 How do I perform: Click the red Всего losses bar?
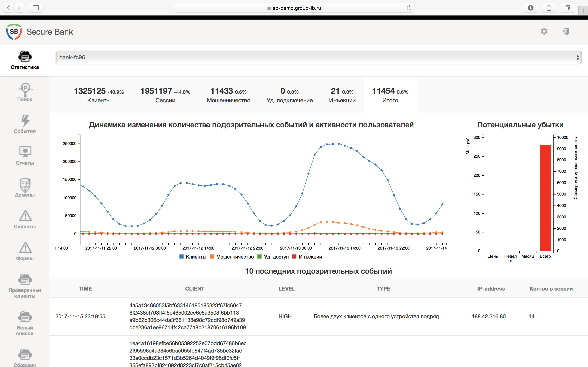click(x=545, y=198)
